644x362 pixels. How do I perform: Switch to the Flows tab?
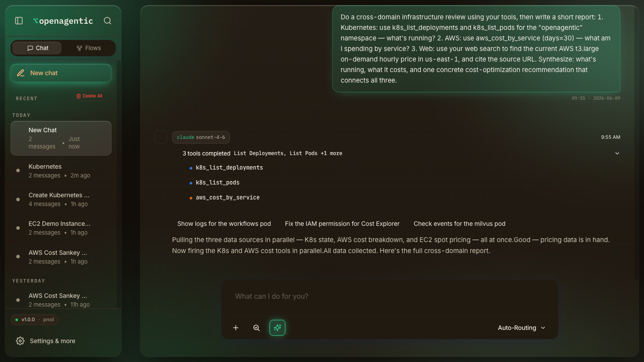pos(89,48)
